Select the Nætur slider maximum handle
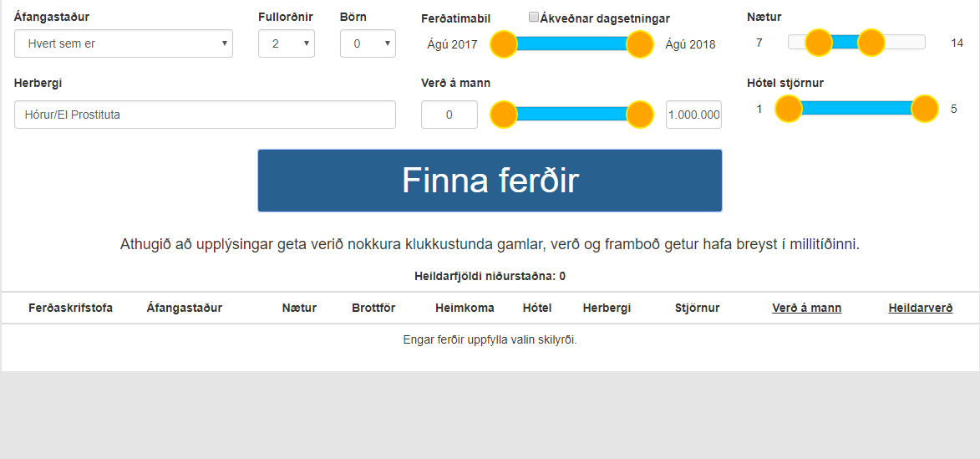This screenshot has height=459, width=980. 871,43
